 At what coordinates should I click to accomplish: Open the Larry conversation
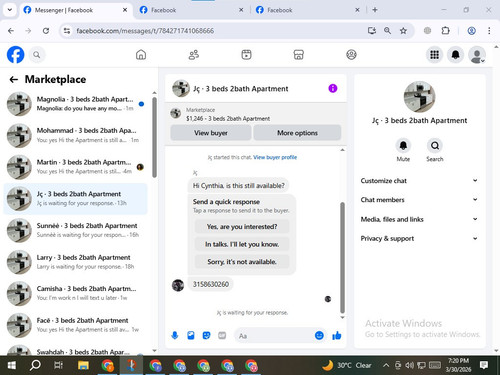[75, 262]
